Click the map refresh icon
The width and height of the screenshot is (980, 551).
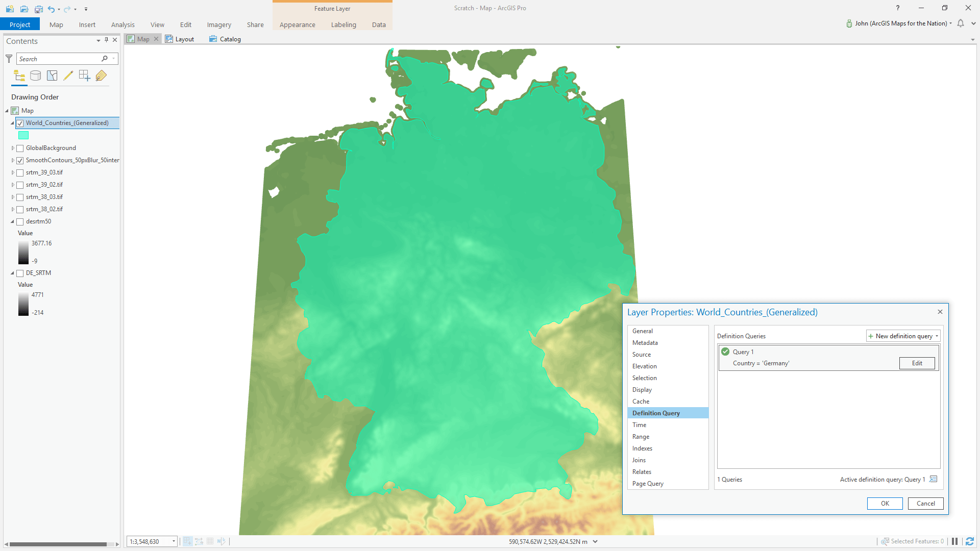coord(970,541)
